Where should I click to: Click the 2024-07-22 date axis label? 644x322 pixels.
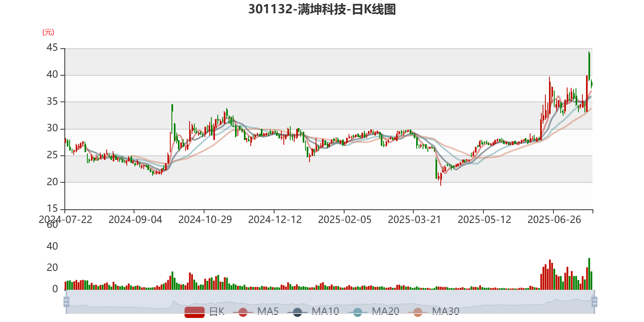point(65,219)
